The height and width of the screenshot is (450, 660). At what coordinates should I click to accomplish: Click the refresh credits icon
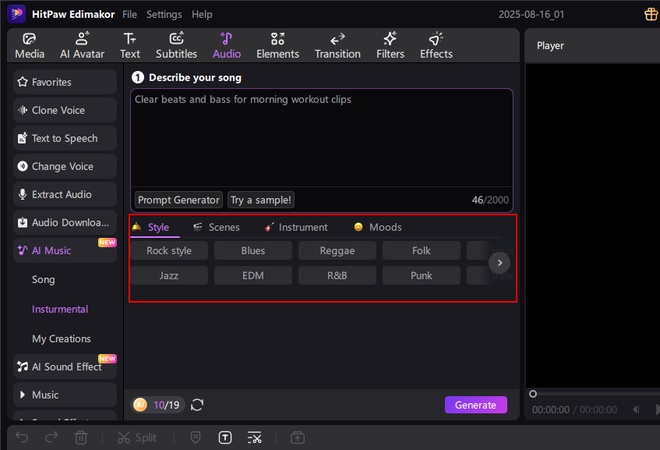pyautogui.click(x=197, y=405)
